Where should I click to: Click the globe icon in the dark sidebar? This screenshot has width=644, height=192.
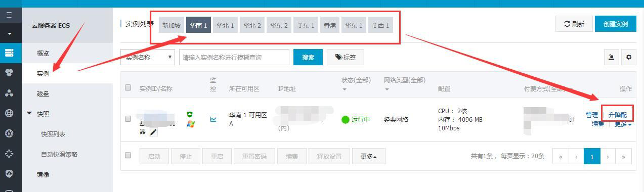tap(9, 113)
